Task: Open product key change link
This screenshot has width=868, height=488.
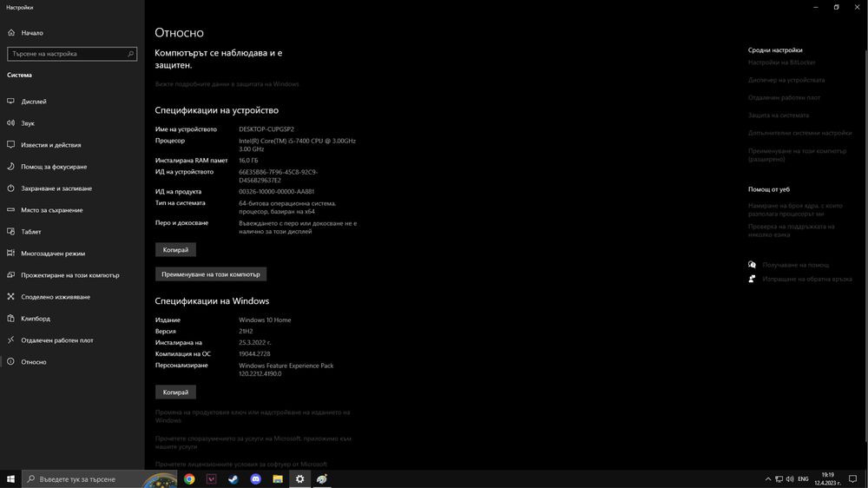Action: 253,416
